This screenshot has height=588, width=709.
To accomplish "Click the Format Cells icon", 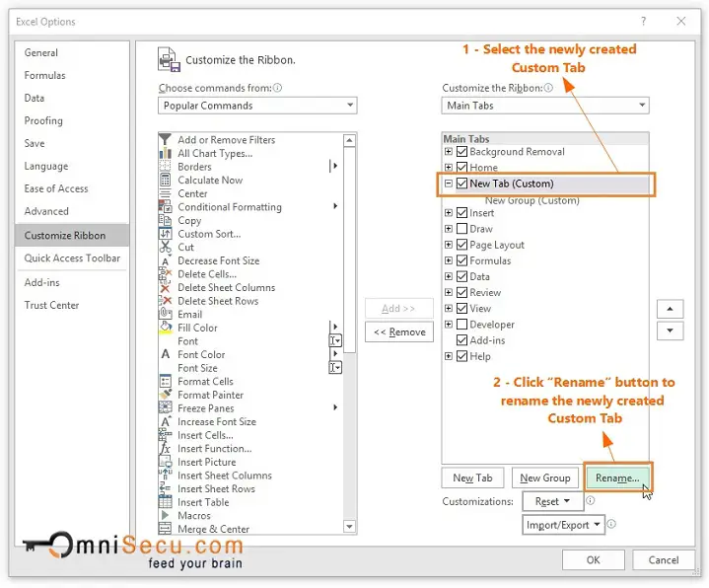I will click(165, 381).
